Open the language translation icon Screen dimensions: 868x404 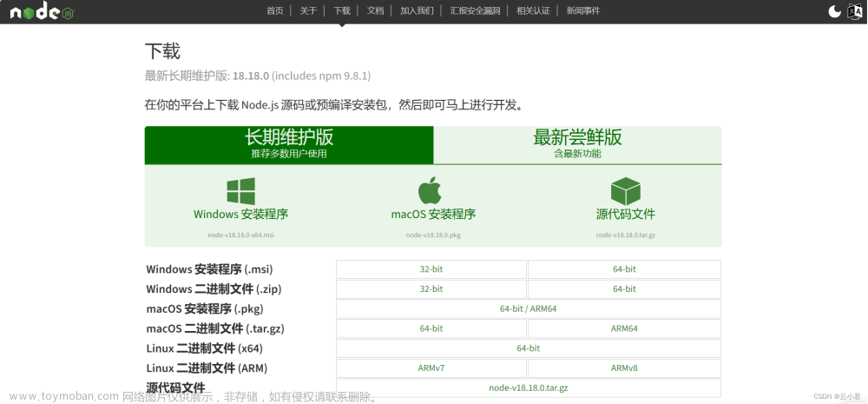click(855, 11)
